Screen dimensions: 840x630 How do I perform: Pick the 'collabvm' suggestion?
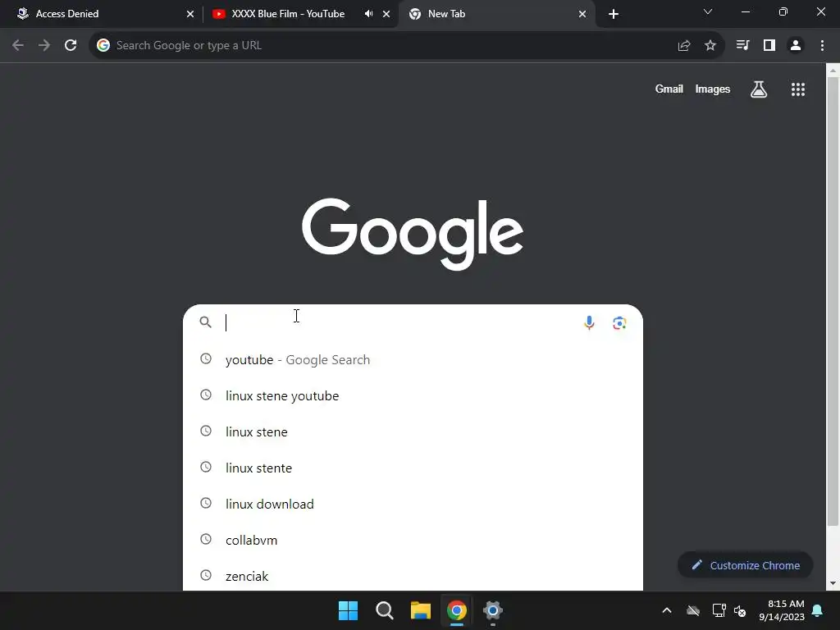pos(413,540)
